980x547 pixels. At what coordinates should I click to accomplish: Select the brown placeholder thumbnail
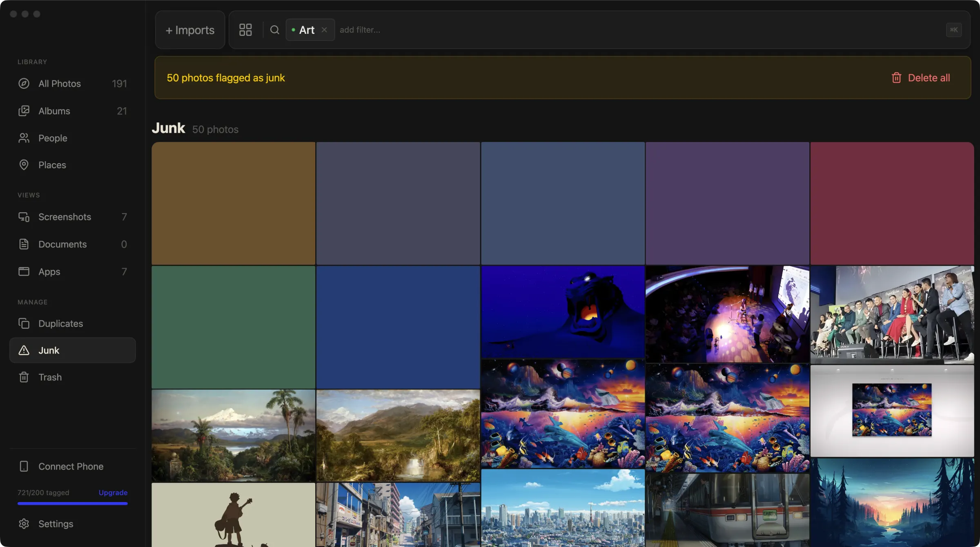tap(234, 203)
